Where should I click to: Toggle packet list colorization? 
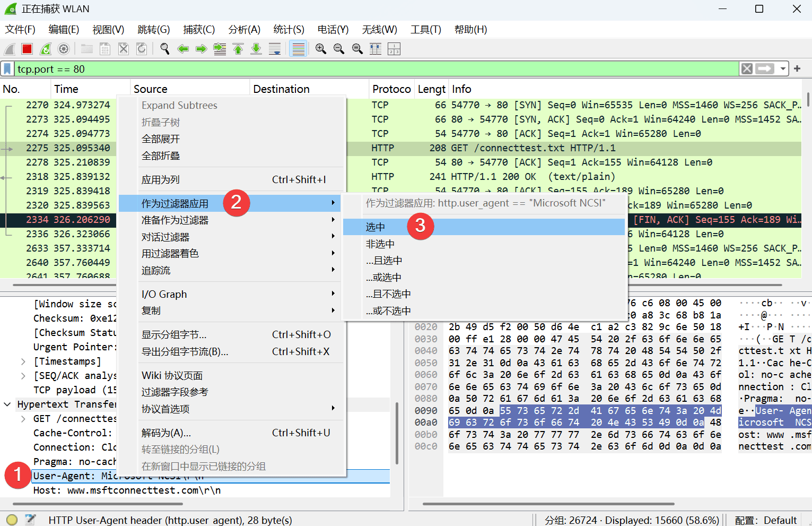coord(299,49)
